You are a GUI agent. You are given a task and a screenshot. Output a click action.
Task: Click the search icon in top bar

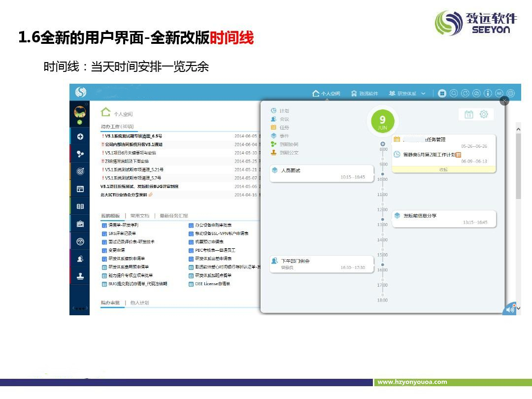pyautogui.click(x=454, y=93)
